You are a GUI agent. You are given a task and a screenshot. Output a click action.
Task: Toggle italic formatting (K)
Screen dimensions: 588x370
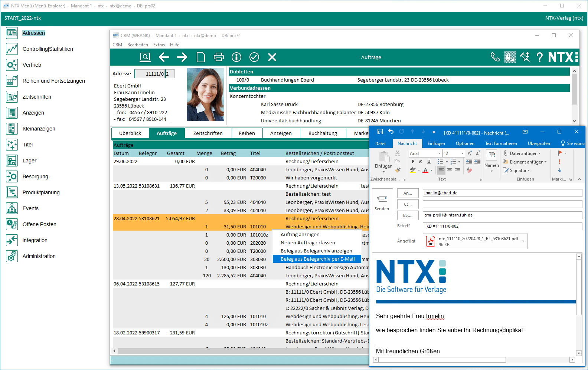point(421,162)
